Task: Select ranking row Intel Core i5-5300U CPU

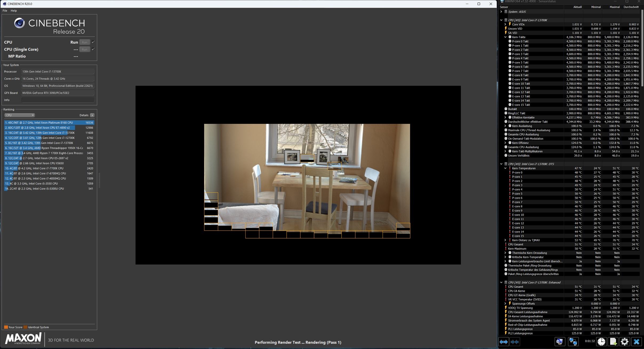Action: tap(49, 189)
